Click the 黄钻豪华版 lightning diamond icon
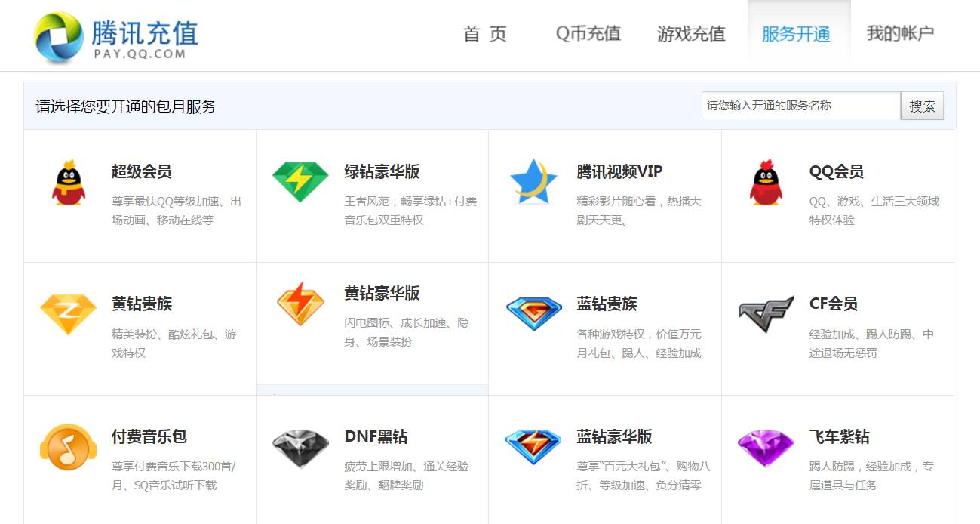 pyautogui.click(x=300, y=304)
